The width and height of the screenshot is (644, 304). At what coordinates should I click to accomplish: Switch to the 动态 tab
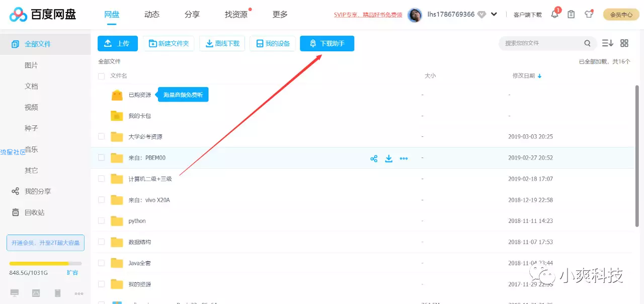tap(152, 15)
